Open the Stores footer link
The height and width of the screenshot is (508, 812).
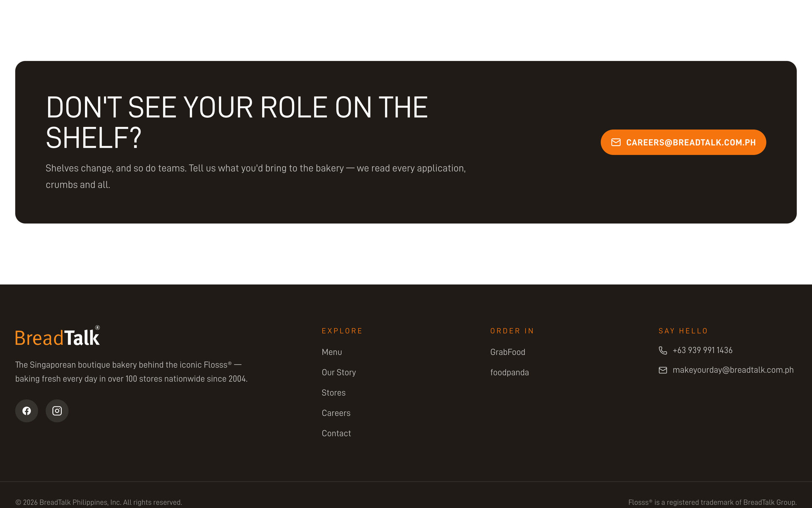tap(333, 392)
